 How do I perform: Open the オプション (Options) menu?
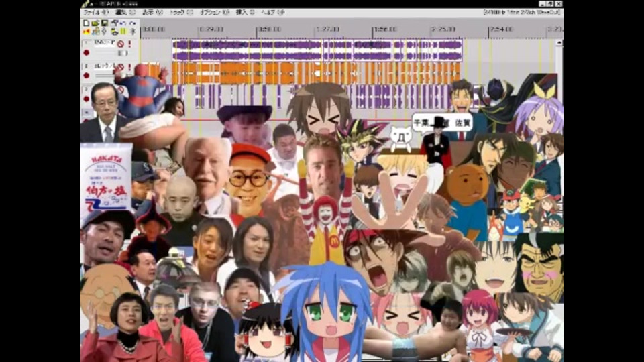(215, 12)
